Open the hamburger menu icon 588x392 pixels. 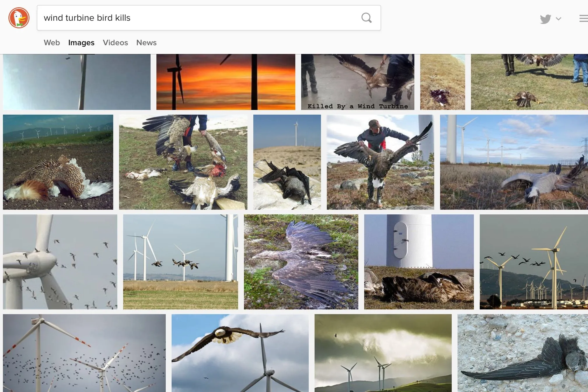583,19
